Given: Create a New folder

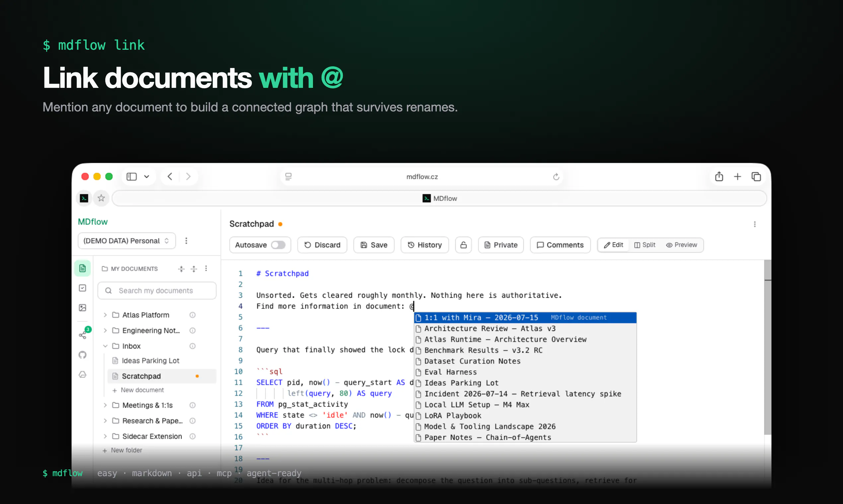Looking at the screenshot, I should pyautogui.click(x=122, y=450).
